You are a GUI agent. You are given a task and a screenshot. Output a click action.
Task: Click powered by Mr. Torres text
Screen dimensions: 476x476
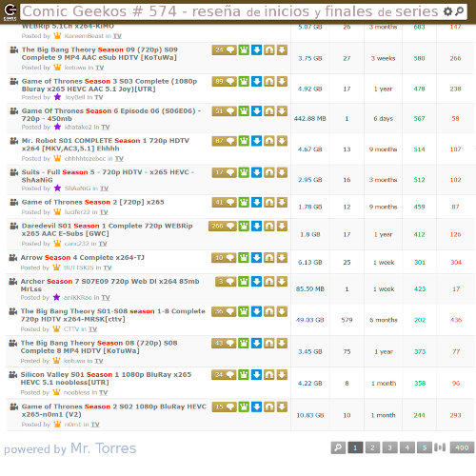(70, 448)
